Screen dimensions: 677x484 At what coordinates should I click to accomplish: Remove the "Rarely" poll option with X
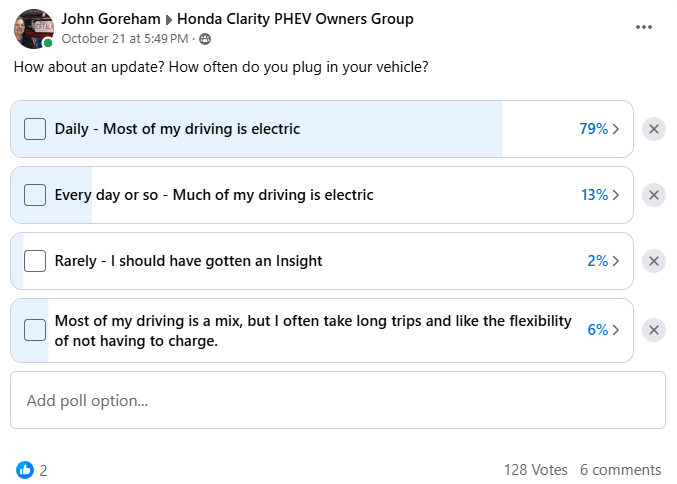pos(653,261)
